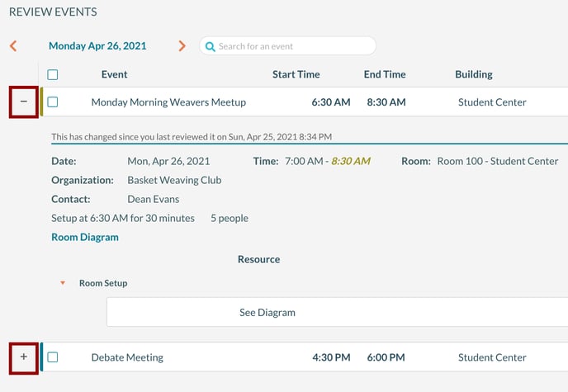This screenshot has width=568, height=392.
Task: Click Setup at 6:30 AM for 30 minutes
Action: pyautogui.click(x=123, y=218)
